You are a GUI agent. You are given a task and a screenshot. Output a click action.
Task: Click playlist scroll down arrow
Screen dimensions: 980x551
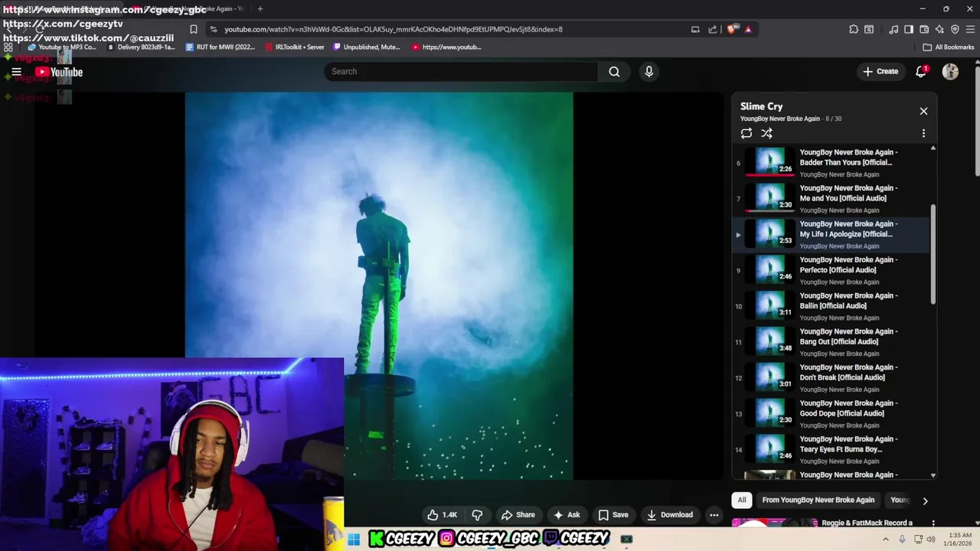(x=933, y=475)
